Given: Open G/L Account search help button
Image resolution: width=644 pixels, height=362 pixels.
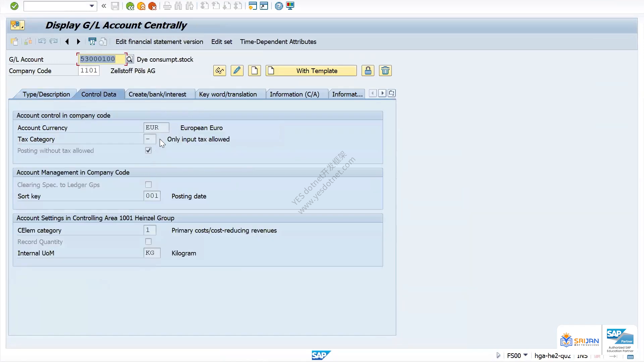Looking at the screenshot, I should pos(129,59).
